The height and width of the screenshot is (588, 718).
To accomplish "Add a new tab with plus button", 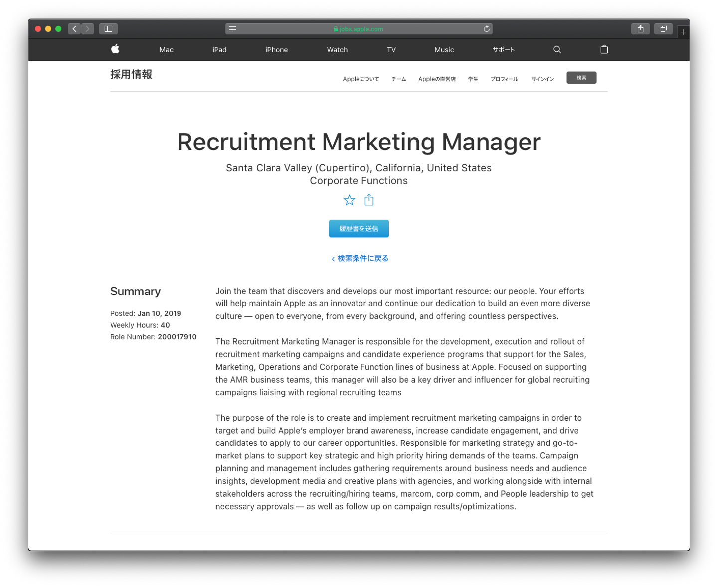I will pos(683,32).
